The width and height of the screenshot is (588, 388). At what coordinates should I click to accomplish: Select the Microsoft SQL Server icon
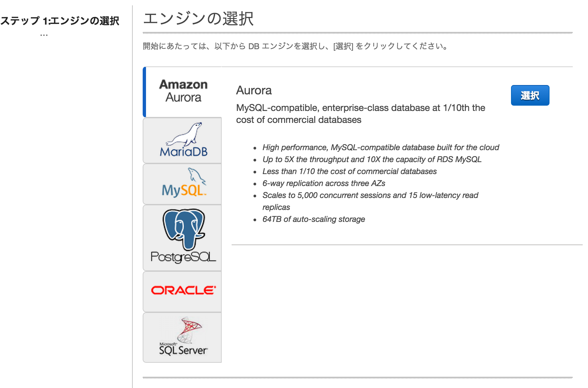point(182,337)
